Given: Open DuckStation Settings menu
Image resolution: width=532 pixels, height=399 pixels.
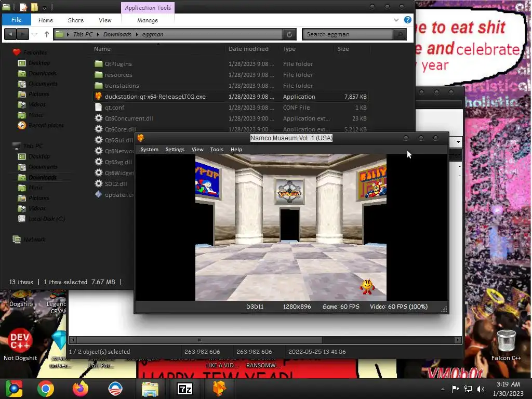Looking at the screenshot, I should pyautogui.click(x=175, y=150).
